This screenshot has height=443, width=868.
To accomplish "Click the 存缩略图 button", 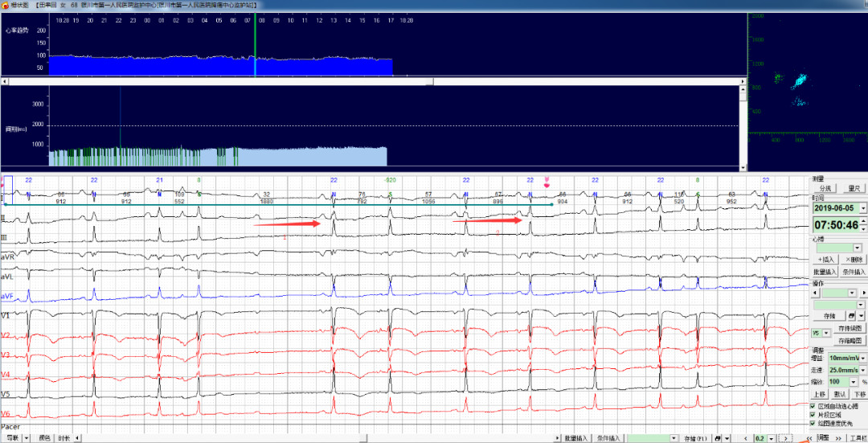I will (850, 341).
